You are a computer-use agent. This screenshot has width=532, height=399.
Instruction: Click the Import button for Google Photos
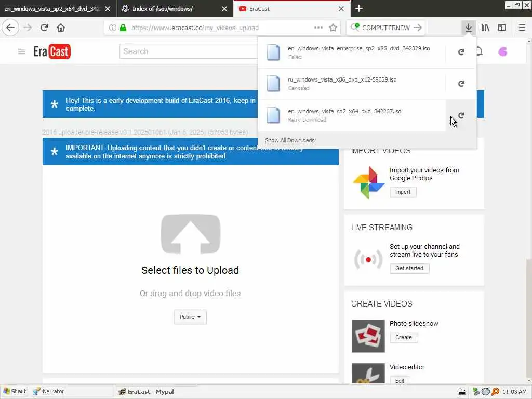[403, 192]
